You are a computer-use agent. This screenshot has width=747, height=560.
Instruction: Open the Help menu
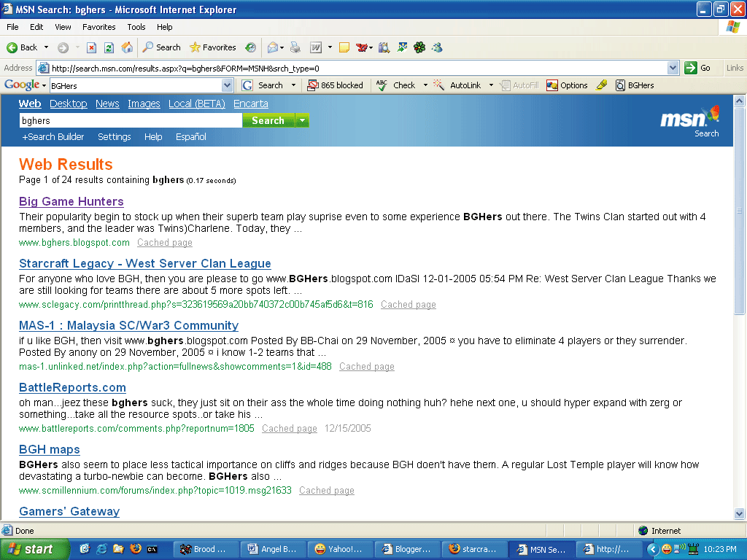[164, 27]
